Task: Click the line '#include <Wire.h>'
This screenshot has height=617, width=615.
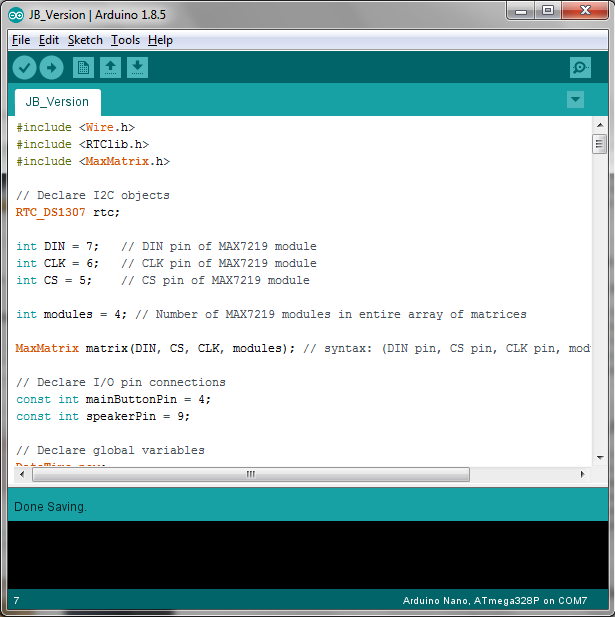Action: [x=75, y=127]
